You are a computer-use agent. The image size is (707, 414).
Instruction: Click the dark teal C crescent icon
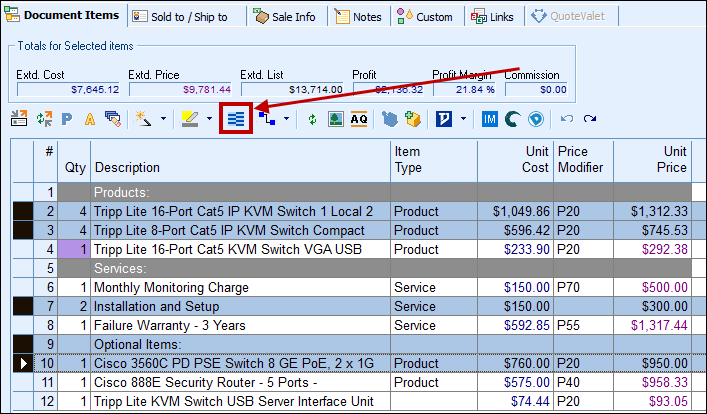tap(512, 119)
